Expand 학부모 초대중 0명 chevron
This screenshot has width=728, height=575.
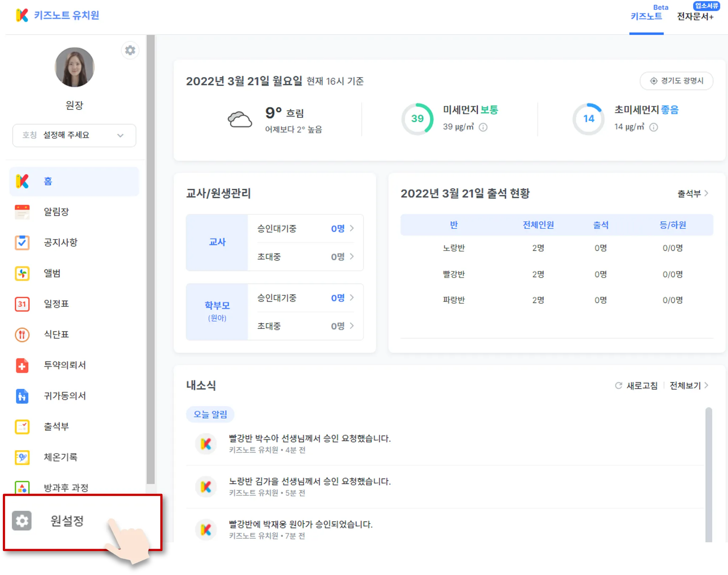(x=352, y=326)
